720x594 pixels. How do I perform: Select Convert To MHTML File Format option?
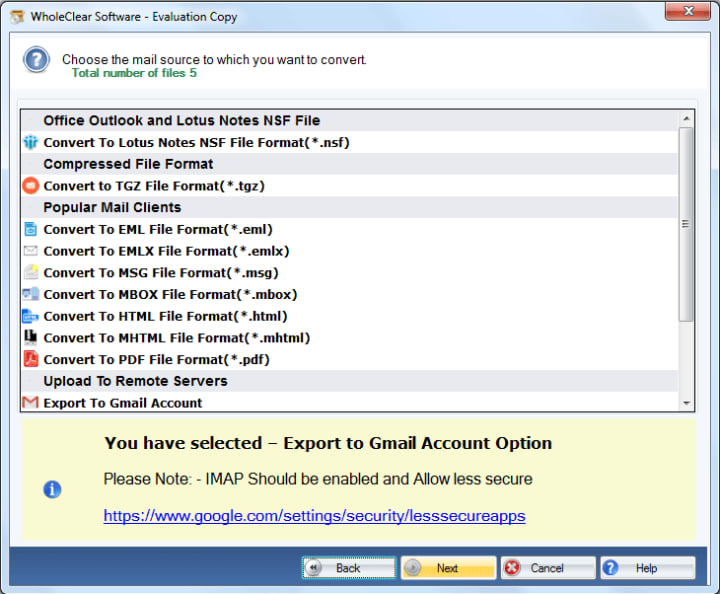[x=349, y=338]
